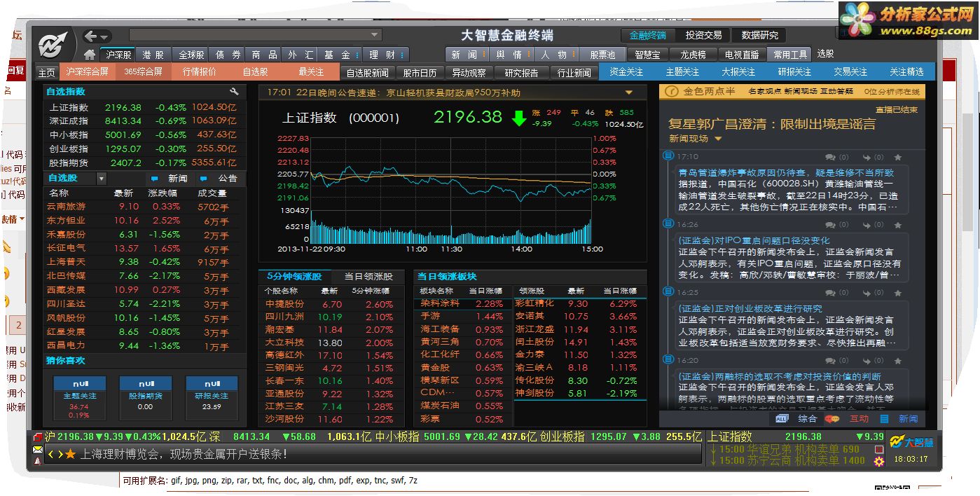Switch to the 全球股 tab
This screenshot has width=980, height=496.
(191, 55)
